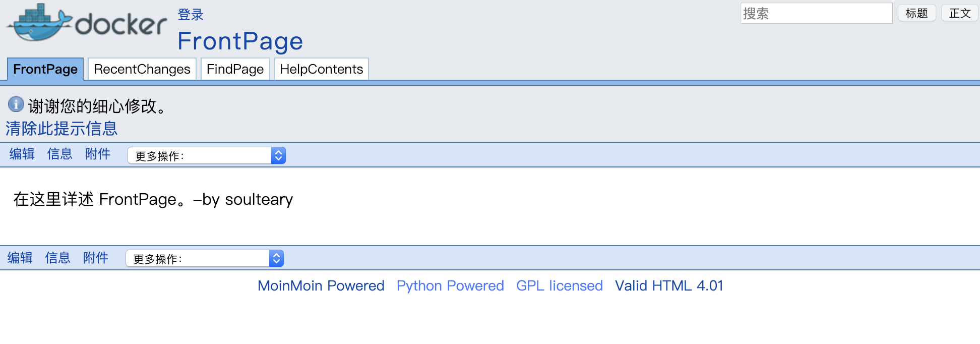Click the blue info icon beside the message
The width and height of the screenshot is (980, 344).
point(16,104)
